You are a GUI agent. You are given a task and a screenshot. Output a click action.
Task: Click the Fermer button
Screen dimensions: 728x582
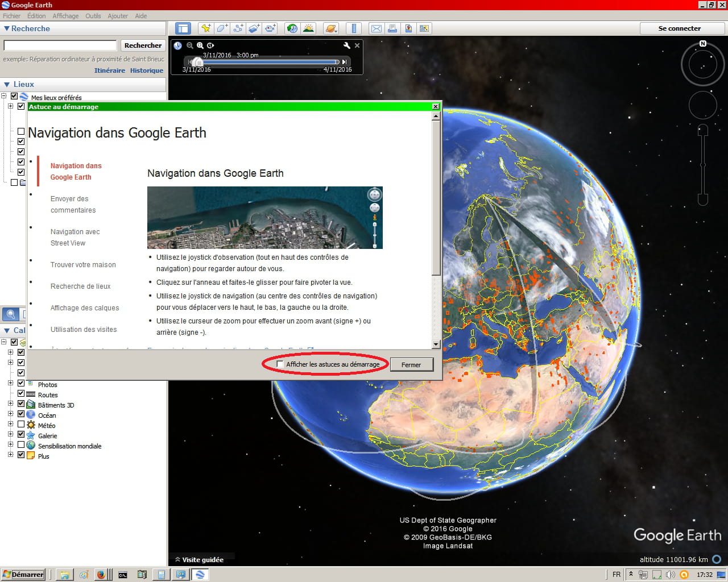pyautogui.click(x=411, y=365)
